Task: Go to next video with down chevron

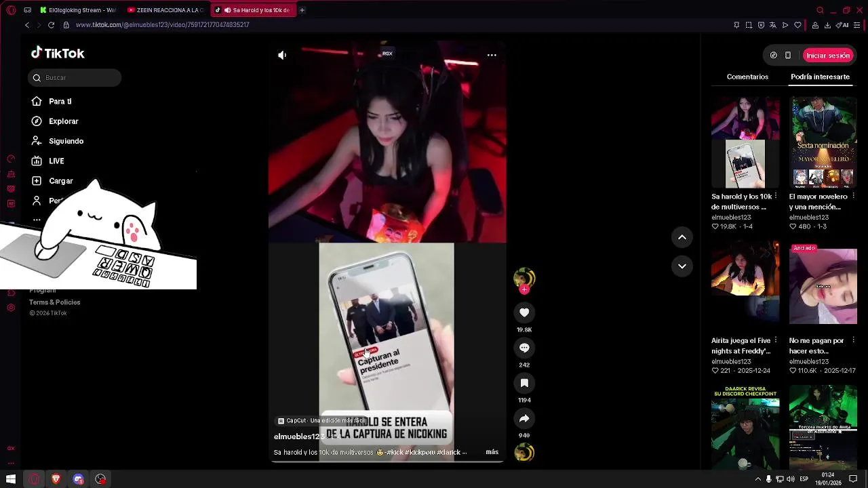Action: pos(682,266)
